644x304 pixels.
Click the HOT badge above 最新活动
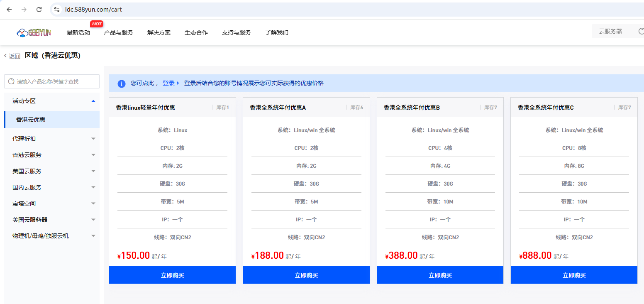pos(97,24)
